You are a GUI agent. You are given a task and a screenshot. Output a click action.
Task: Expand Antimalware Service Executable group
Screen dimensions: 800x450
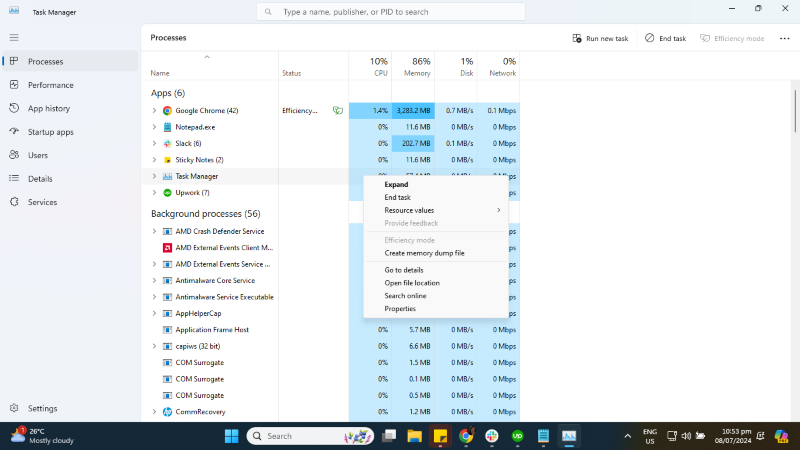tap(154, 297)
